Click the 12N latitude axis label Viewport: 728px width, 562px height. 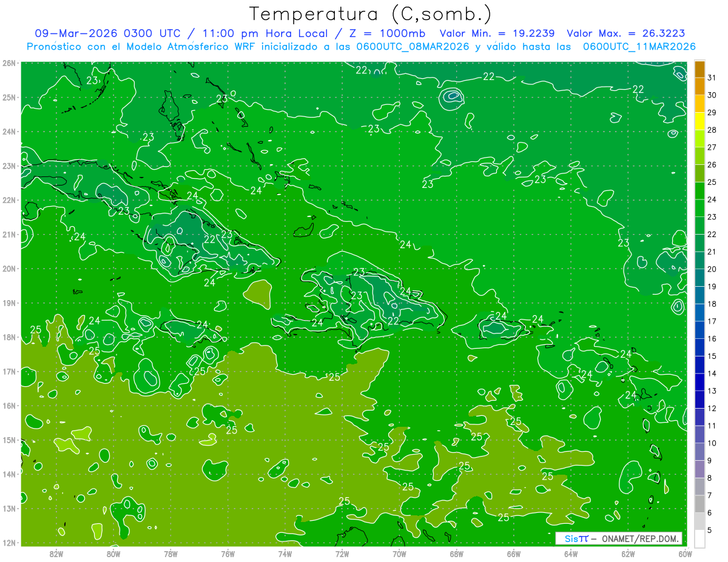click(9, 543)
